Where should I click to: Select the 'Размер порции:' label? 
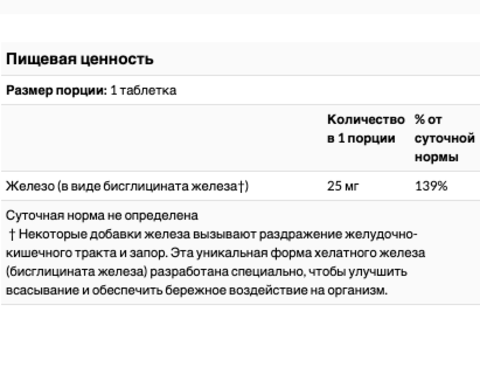(56, 90)
